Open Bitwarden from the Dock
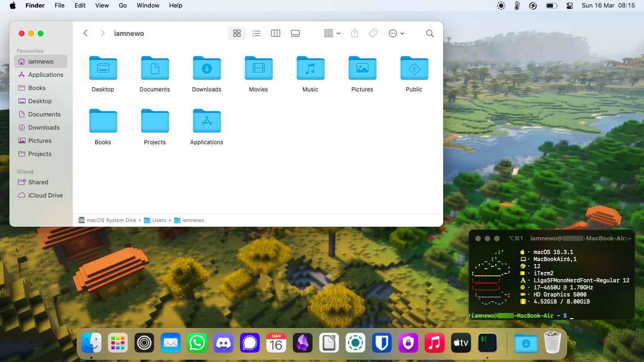 (382, 343)
